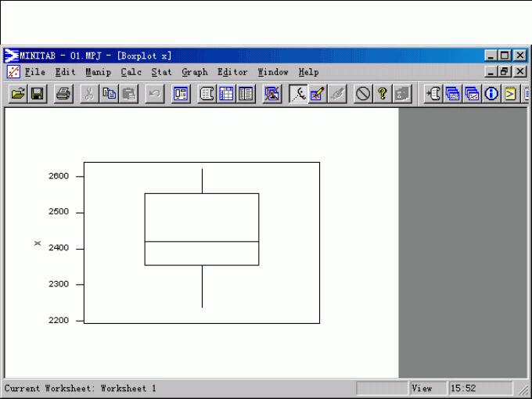The width and height of the screenshot is (532, 399).
Task: Expand the Editor menu
Action: [x=232, y=72]
